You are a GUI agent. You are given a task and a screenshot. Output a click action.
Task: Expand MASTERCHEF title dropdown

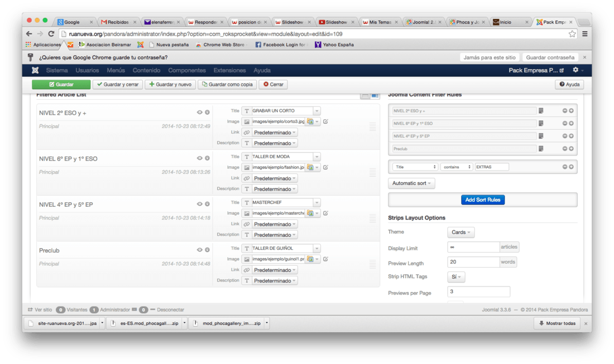317,202
